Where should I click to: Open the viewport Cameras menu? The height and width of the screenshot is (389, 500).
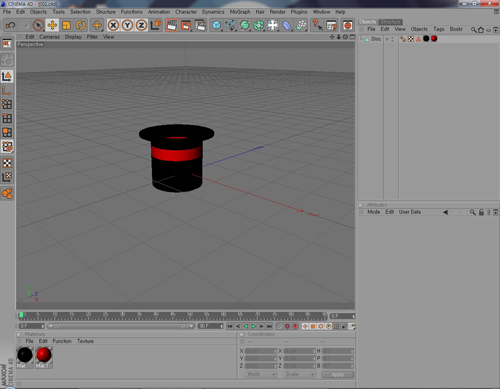[49, 37]
